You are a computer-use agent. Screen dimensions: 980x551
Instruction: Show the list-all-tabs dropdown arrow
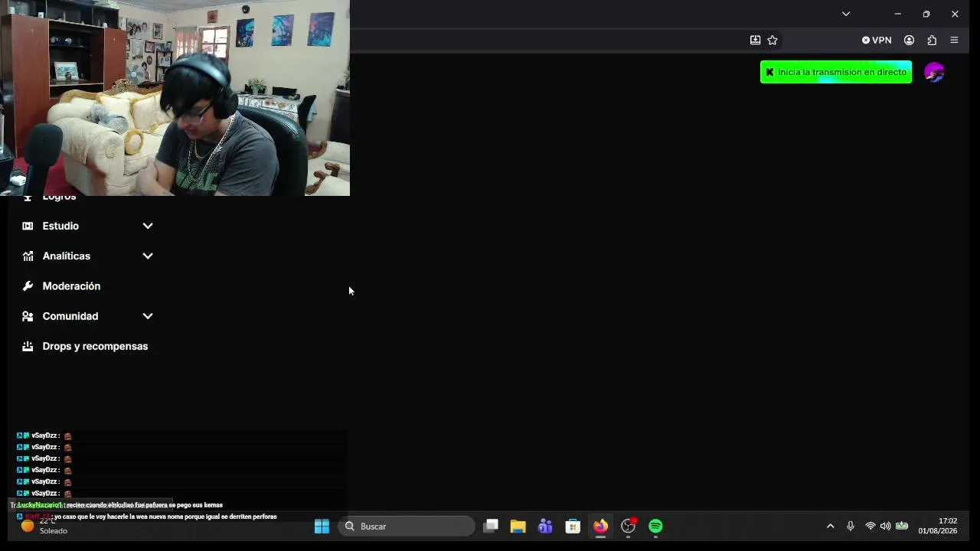pyautogui.click(x=846, y=14)
